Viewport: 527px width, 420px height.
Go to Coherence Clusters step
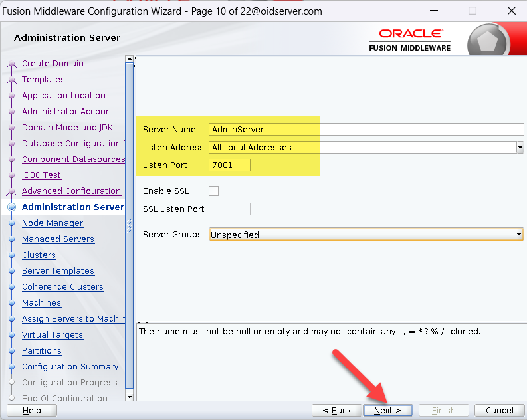coord(63,286)
